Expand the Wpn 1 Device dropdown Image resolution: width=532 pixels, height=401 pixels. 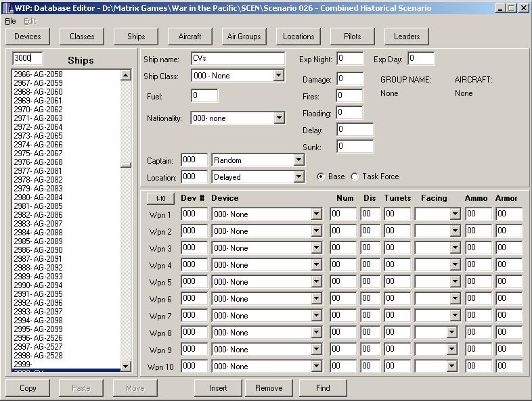tap(316, 214)
